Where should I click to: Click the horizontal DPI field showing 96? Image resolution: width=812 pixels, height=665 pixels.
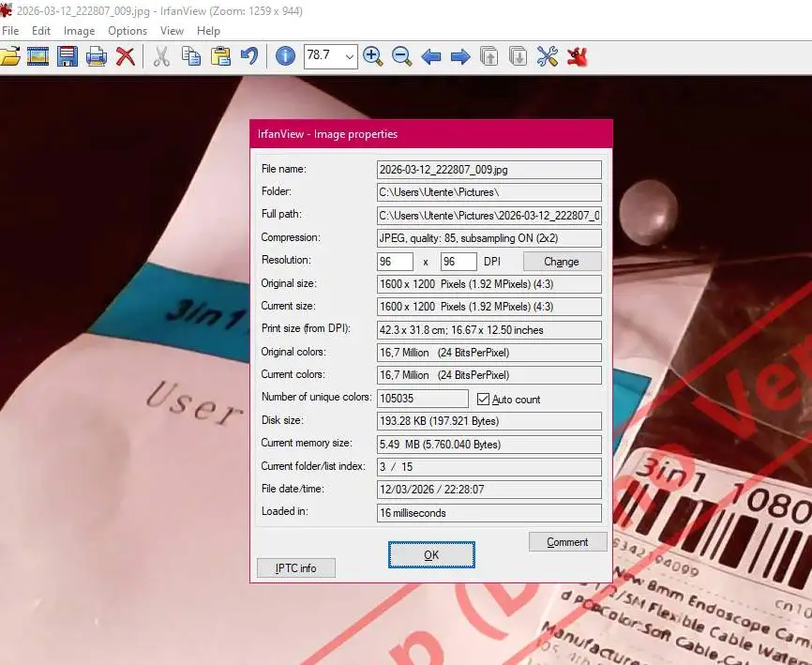[x=395, y=262]
